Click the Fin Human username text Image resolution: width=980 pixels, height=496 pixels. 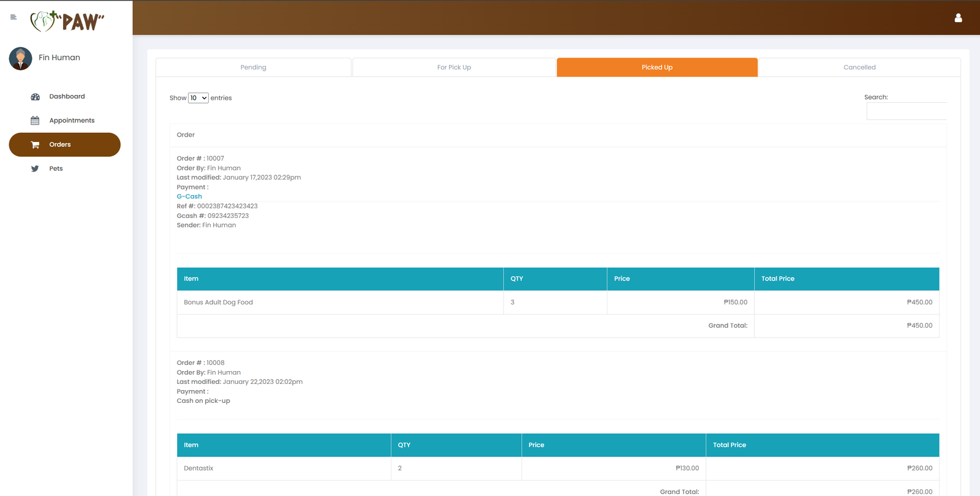pos(59,58)
